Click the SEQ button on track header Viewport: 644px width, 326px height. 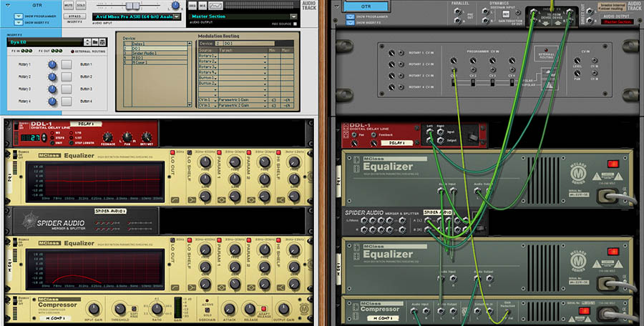click(x=192, y=6)
